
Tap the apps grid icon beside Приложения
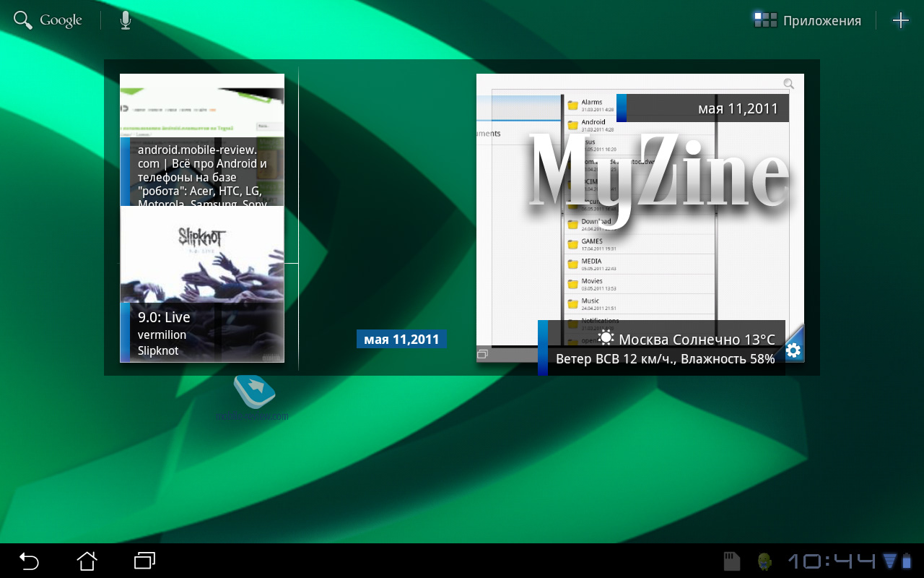[x=765, y=20]
